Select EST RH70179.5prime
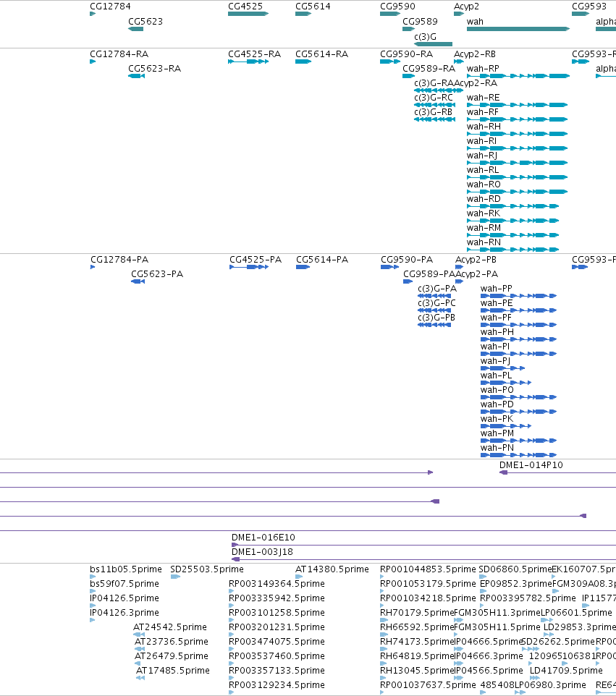616x696 pixels. (417, 613)
